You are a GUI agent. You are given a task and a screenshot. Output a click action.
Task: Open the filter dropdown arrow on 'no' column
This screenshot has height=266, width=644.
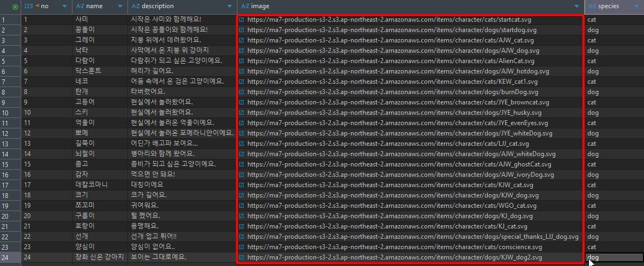[65, 7]
